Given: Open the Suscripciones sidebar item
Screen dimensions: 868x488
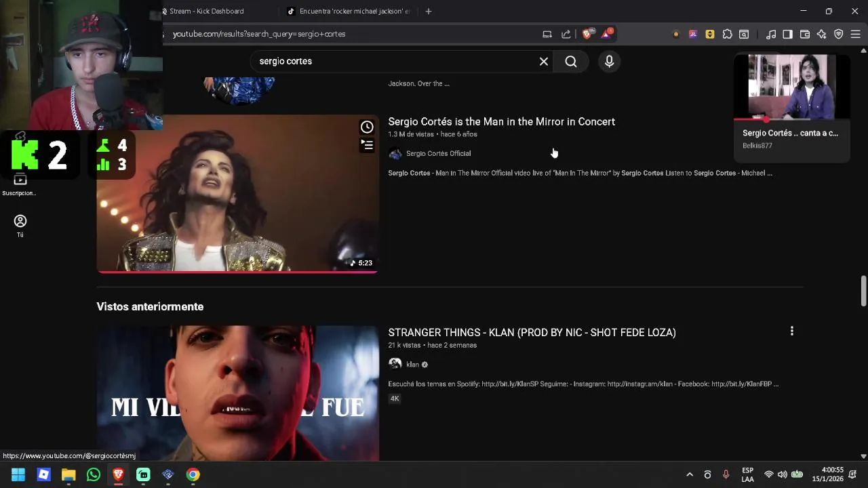Looking at the screenshot, I should (20, 185).
